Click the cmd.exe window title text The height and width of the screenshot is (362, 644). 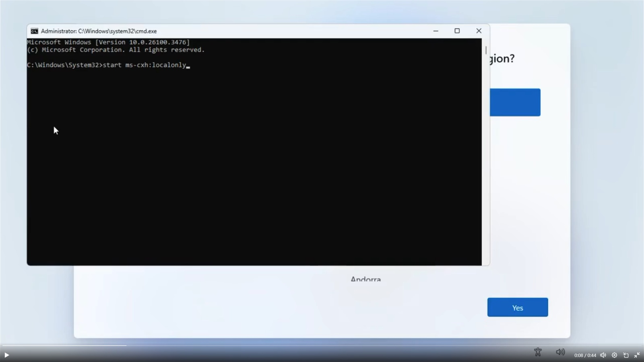99,31
